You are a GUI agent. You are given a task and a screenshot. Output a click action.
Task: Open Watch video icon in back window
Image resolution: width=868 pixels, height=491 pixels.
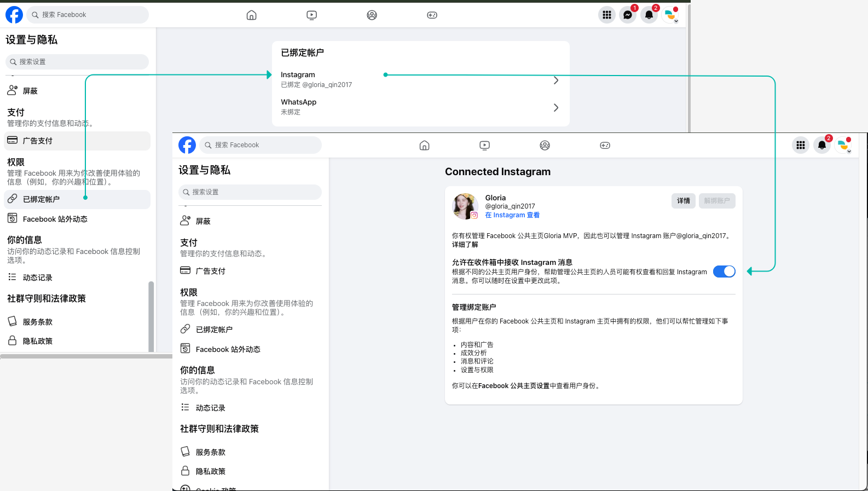(312, 15)
